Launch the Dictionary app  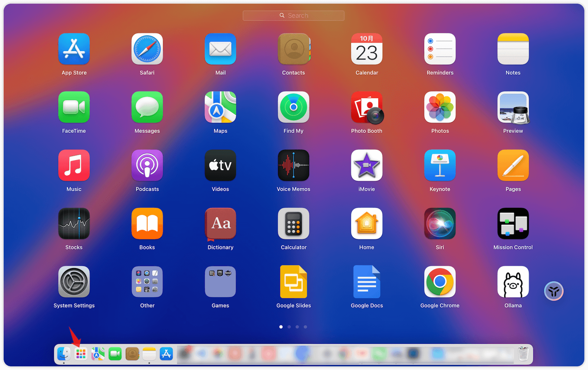coord(220,224)
